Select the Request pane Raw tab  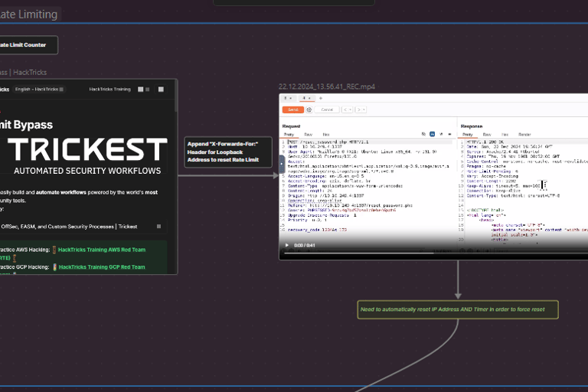coord(309,134)
